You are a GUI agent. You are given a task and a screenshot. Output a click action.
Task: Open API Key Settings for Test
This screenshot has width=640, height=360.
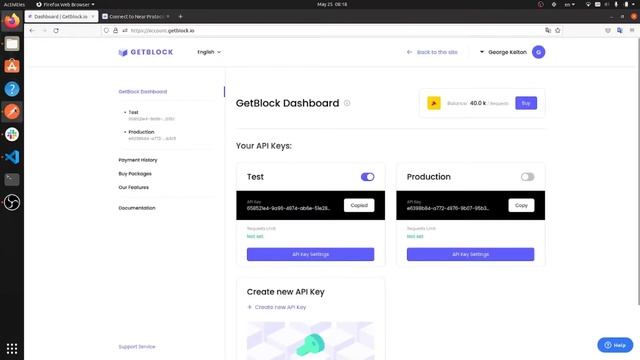click(x=311, y=254)
